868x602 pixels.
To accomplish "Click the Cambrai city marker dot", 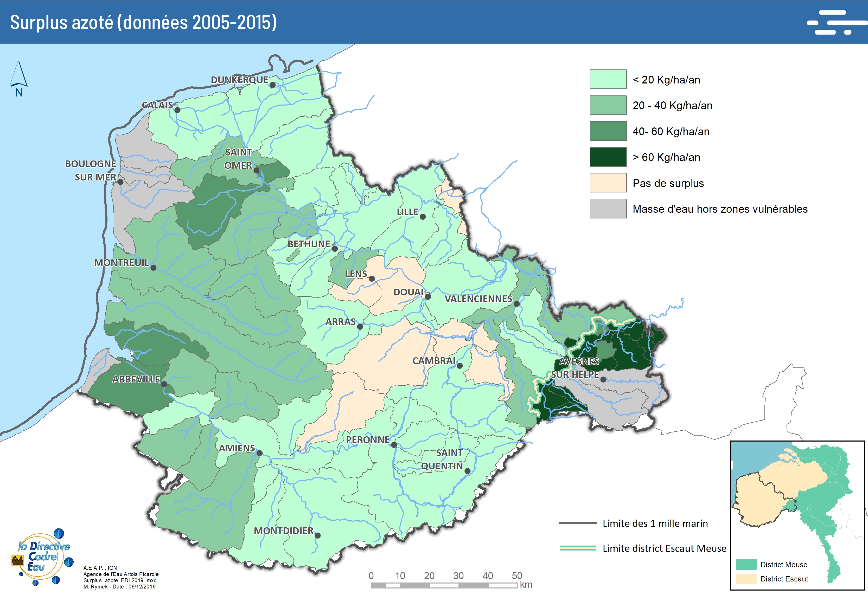I will [459, 366].
